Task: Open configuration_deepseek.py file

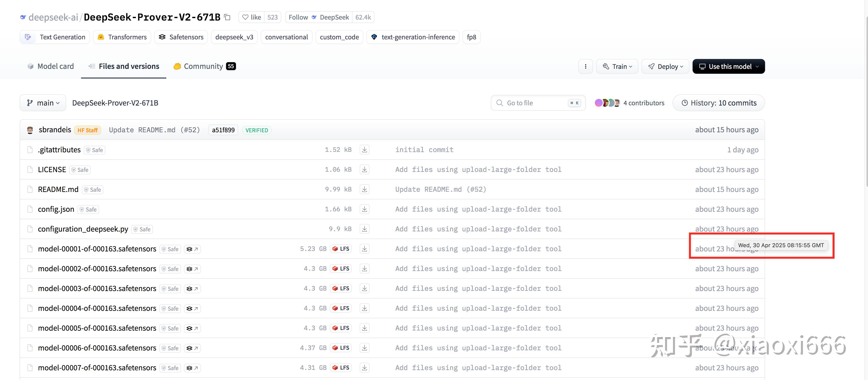Action: click(83, 229)
